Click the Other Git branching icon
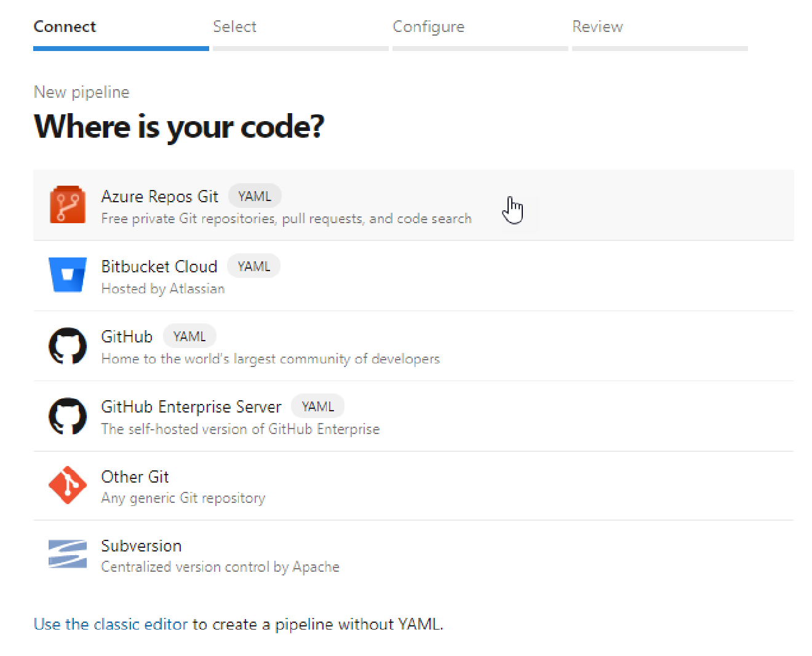812x656 pixels. (68, 485)
